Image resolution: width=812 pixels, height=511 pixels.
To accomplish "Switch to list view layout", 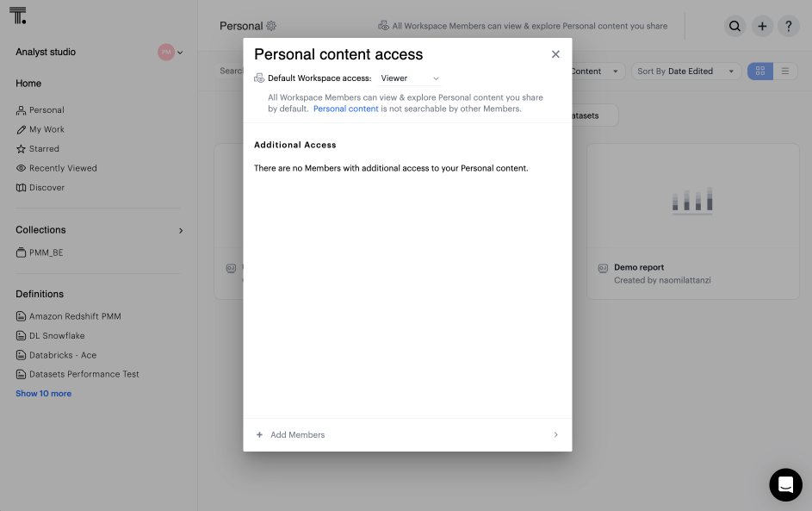I will 785,72.
